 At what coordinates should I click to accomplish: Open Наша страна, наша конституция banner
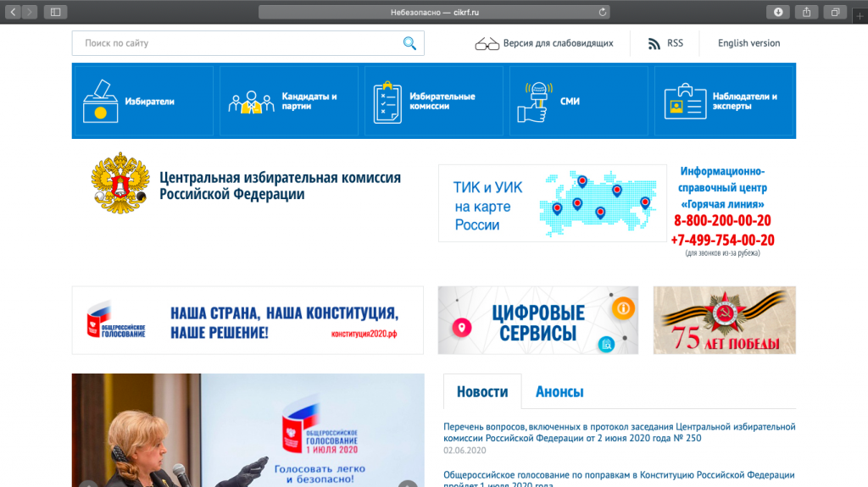point(248,320)
